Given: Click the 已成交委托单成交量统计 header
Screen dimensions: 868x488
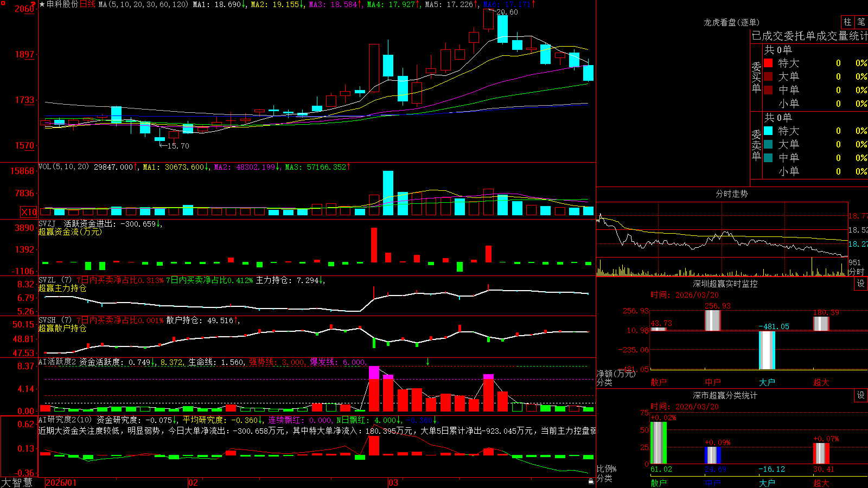Looking at the screenshot, I should 809,36.
